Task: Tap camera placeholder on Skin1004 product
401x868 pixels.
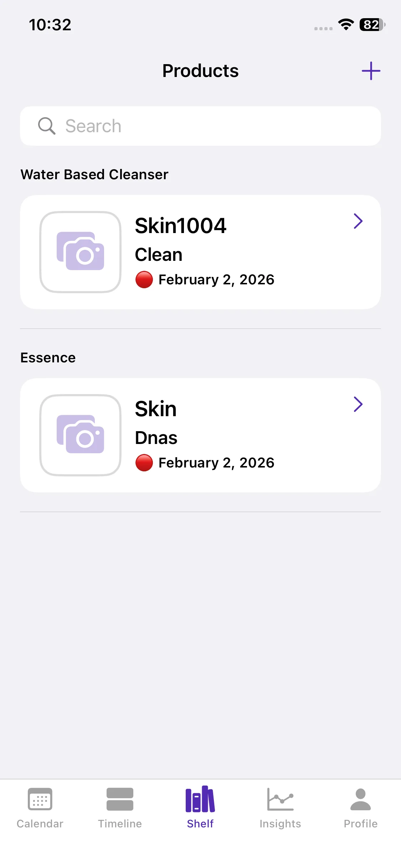Action: click(81, 252)
